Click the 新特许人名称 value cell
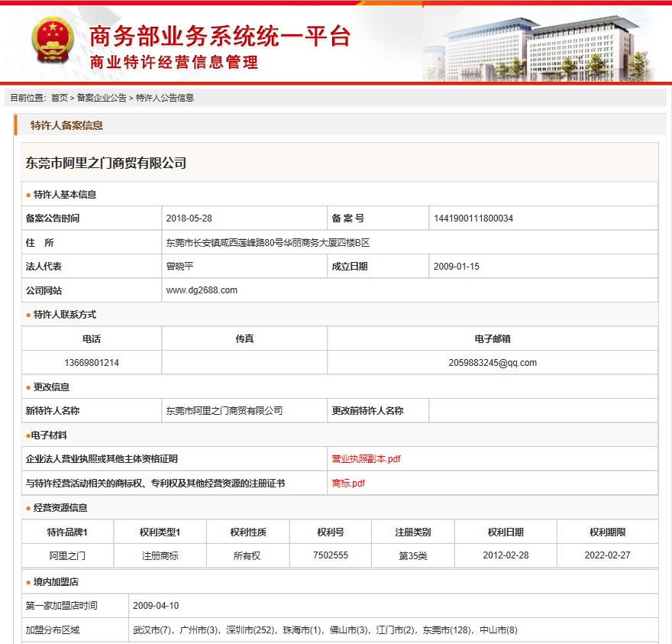672x644 pixels. point(244,411)
